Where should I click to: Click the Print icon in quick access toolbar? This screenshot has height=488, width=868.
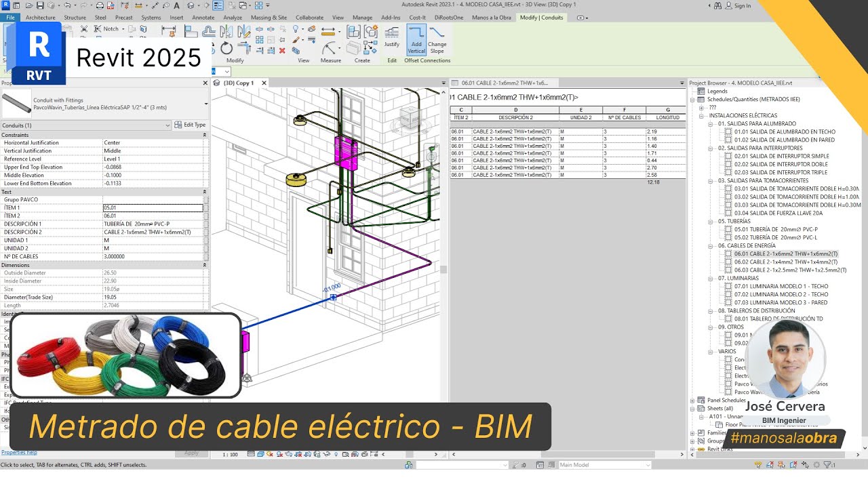(x=100, y=5)
